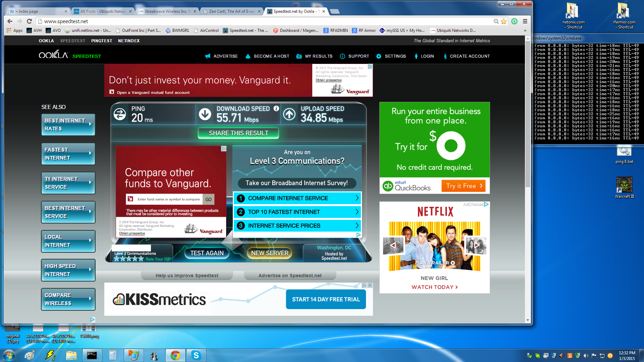
Task: Reload the Speedtest page
Action: point(29,21)
